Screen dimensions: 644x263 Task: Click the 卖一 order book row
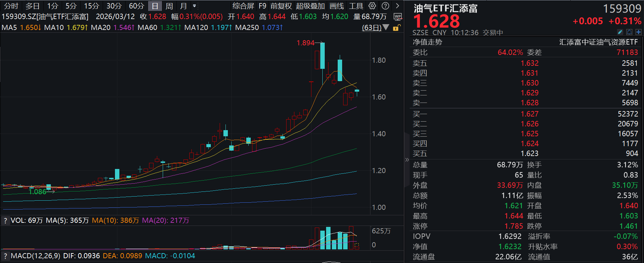pyautogui.click(x=525, y=103)
